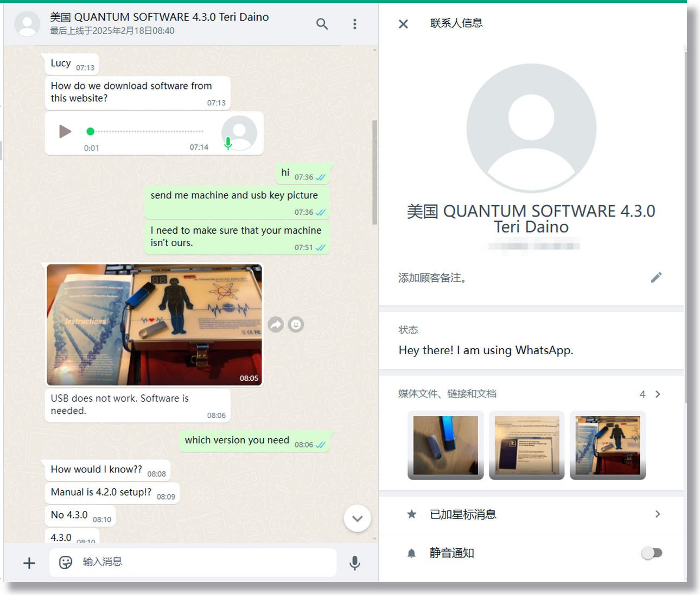Click the star icon beside 已加星标消息
The image size is (700, 595).
412,514
